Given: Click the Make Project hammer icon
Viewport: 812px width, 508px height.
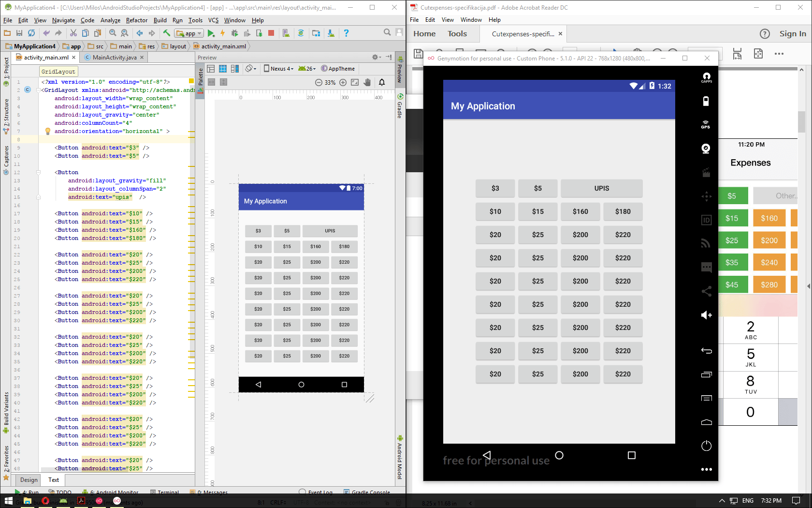Looking at the screenshot, I should coord(166,33).
